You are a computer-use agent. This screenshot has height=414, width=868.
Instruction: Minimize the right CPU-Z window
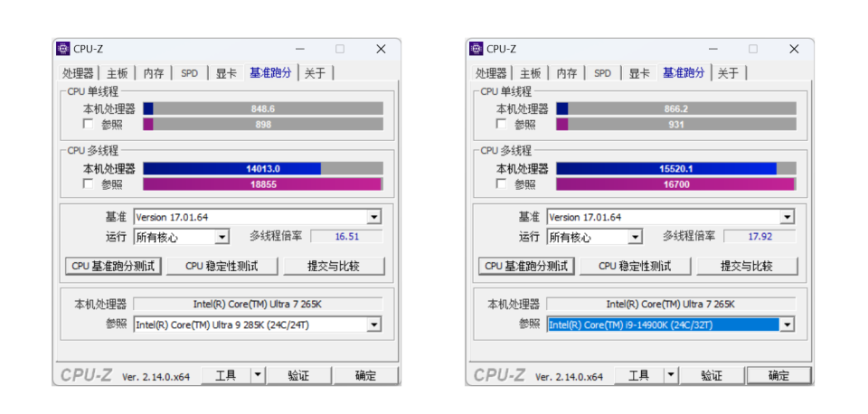(712, 49)
